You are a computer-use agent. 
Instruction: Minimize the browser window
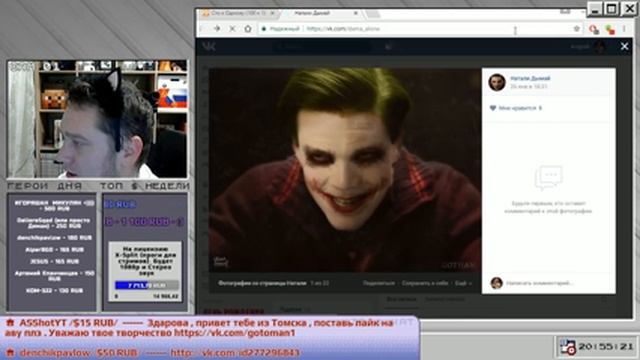[x=595, y=9]
